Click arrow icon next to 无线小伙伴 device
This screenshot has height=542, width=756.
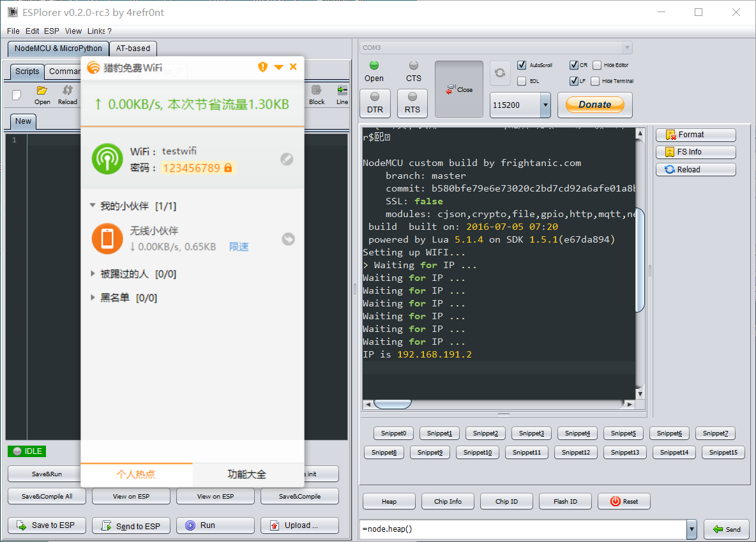click(288, 239)
